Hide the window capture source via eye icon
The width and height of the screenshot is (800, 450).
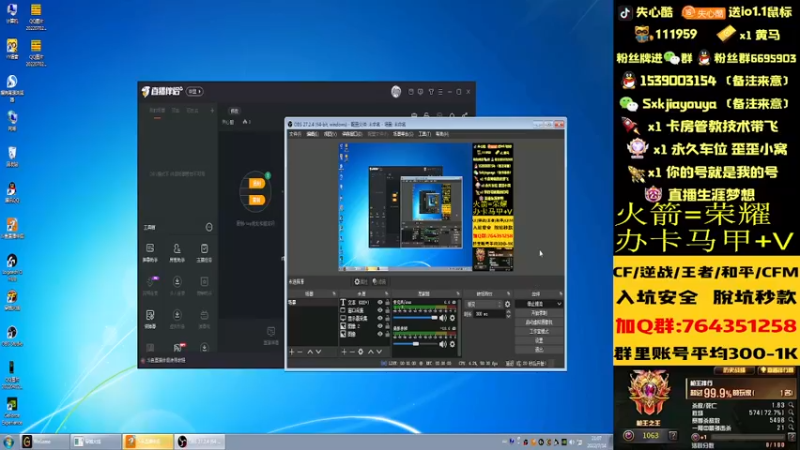click(x=380, y=310)
